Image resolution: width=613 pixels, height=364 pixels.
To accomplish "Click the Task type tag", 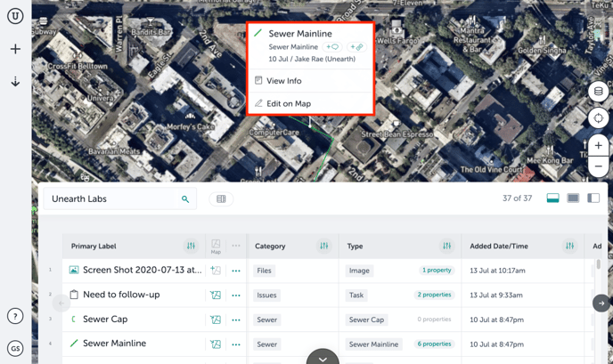I will [x=356, y=295].
